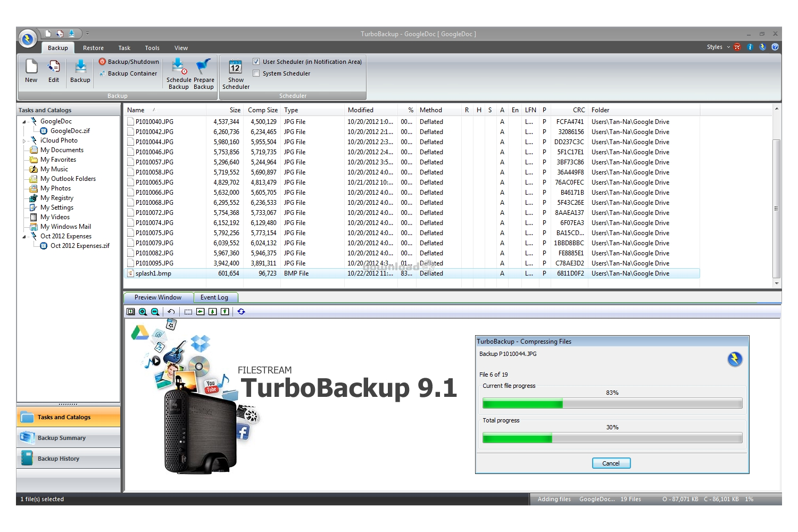Click the quick access Edit task icon
The image size is (798, 532).
click(x=60, y=34)
